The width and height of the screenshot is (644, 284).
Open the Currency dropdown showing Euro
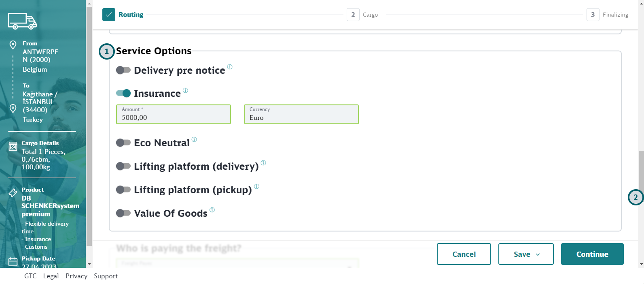tap(301, 114)
